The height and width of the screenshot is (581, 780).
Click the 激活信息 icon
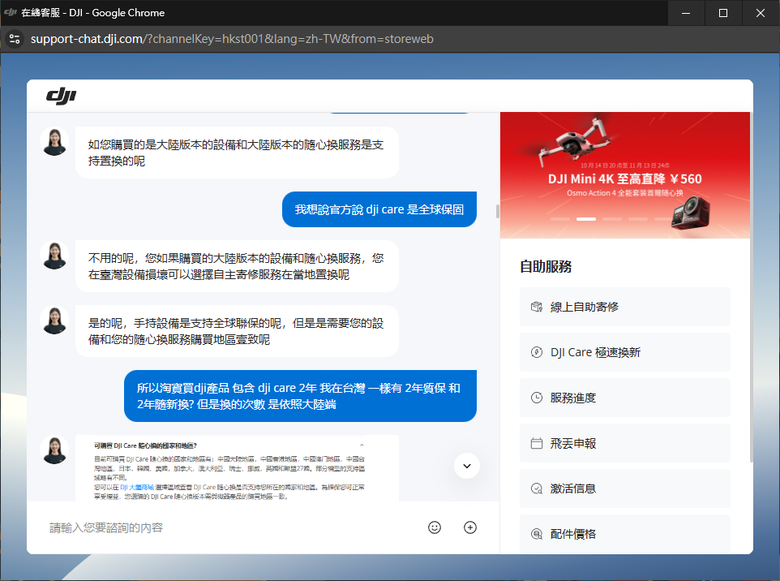click(x=536, y=488)
